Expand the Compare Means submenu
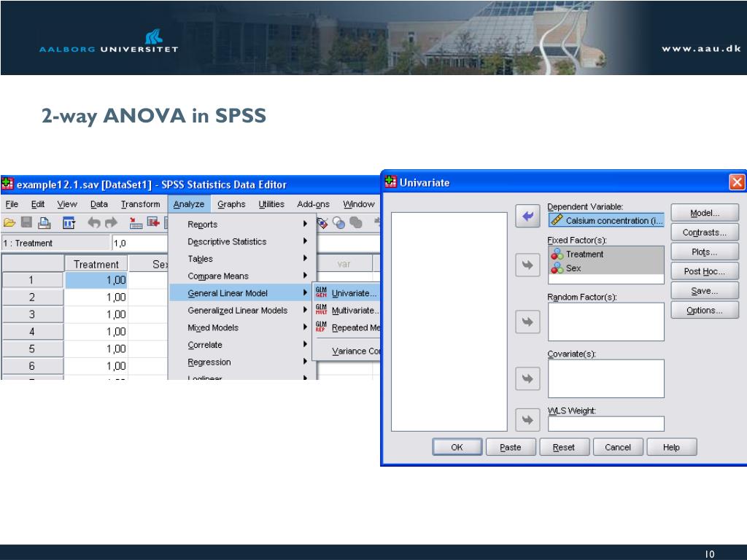 click(305, 275)
